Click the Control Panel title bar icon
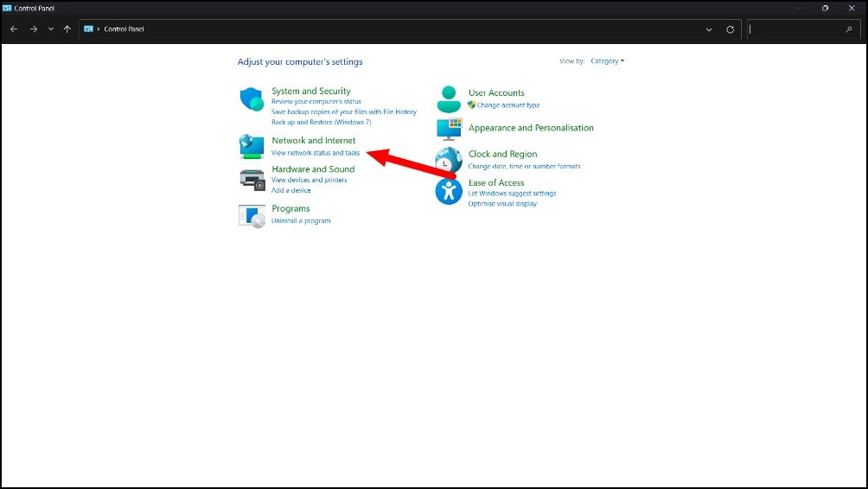 click(7, 8)
